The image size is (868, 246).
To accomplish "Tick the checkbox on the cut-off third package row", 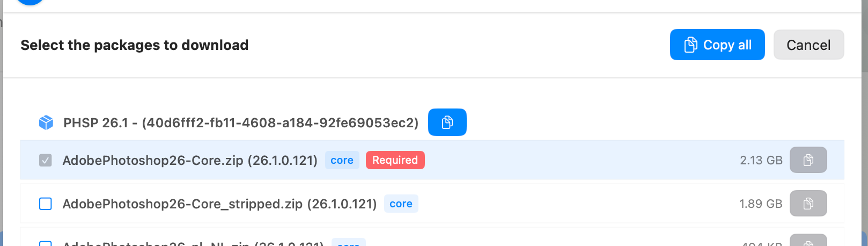I will pos(46,243).
